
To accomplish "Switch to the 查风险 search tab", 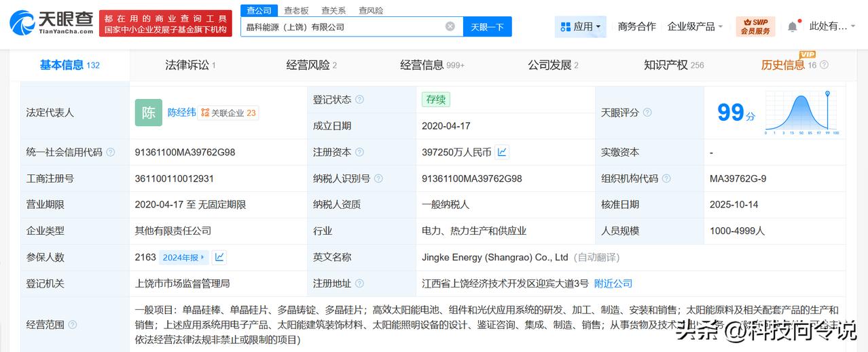I will pyautogui.click(x=371, y=10).
